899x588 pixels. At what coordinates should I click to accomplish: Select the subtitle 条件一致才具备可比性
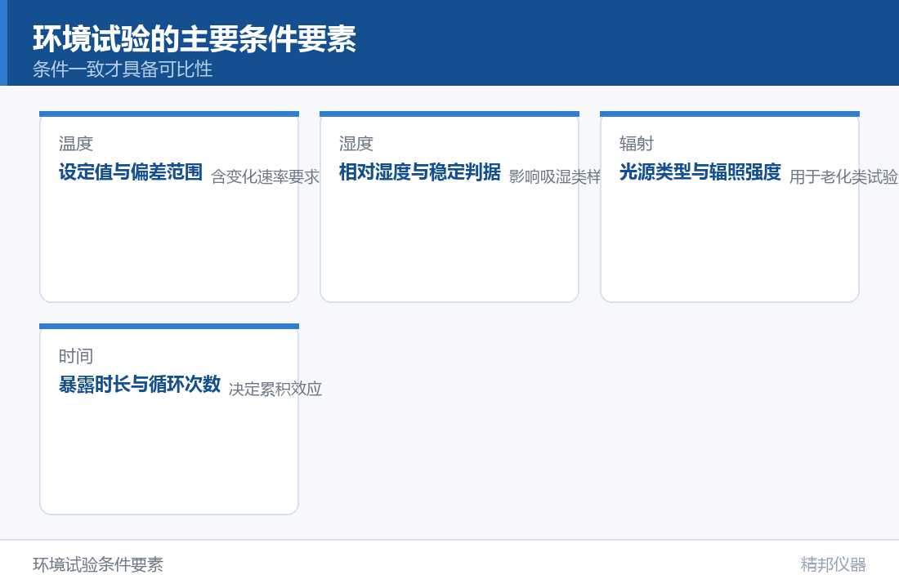[123, 69]
